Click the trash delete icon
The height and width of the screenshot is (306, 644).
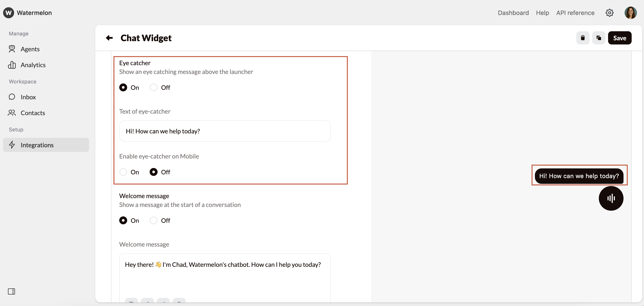[583, 38]
